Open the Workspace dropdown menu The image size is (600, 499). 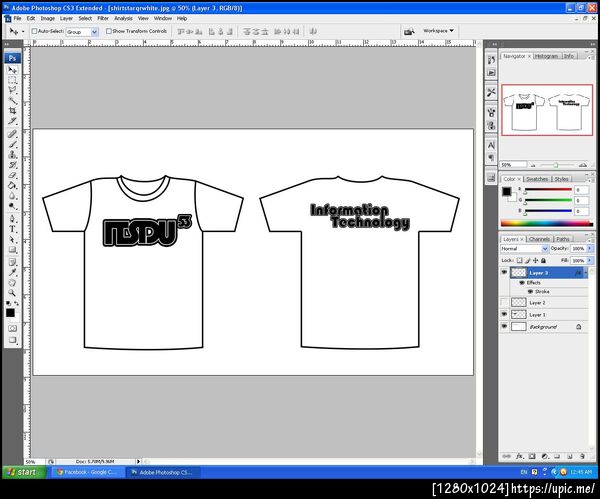click(x=438, y=31)
